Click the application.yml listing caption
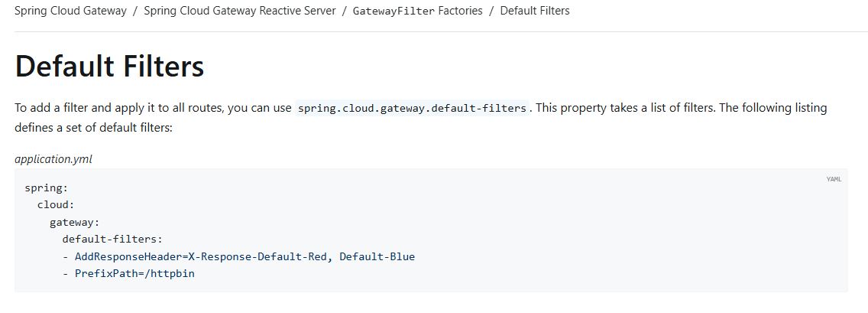 click(53, 159)
